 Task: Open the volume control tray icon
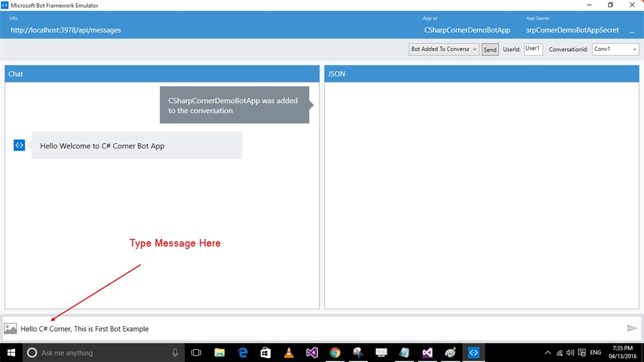[x=570, y=353]
